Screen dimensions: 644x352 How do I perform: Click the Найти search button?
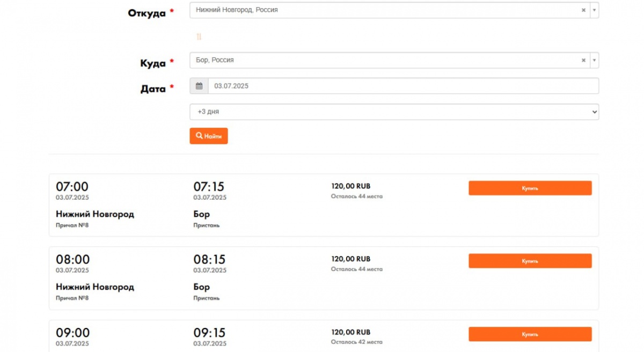tap(209, 136)
